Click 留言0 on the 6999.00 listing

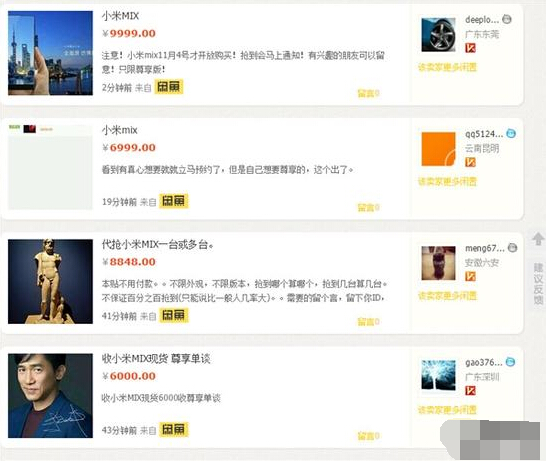pos(368,208)
